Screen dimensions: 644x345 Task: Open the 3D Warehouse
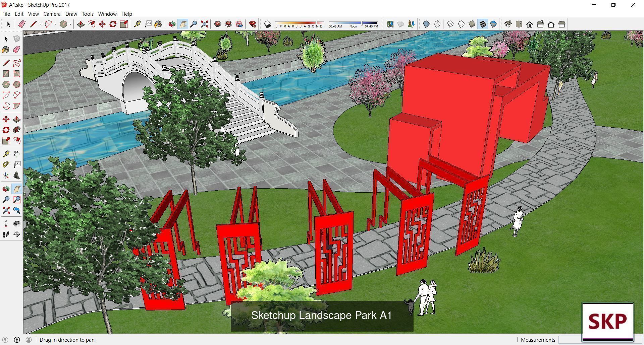click(x=218, y=24)
